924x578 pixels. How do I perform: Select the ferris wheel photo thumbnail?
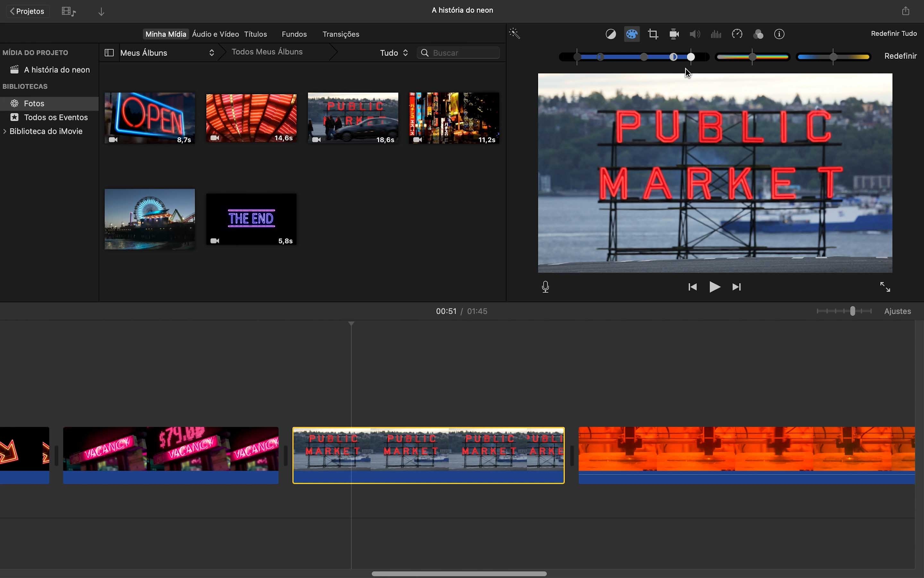[x=150, y=219]
